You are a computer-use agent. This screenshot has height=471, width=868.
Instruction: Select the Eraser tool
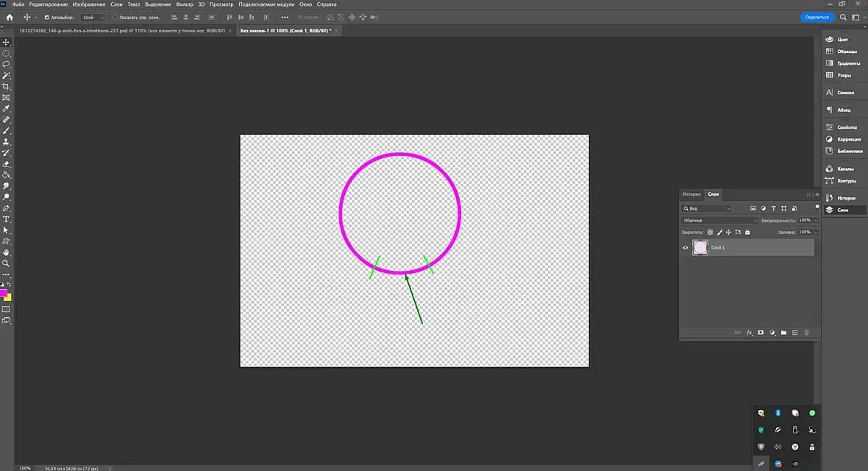(x=6, y=164)
